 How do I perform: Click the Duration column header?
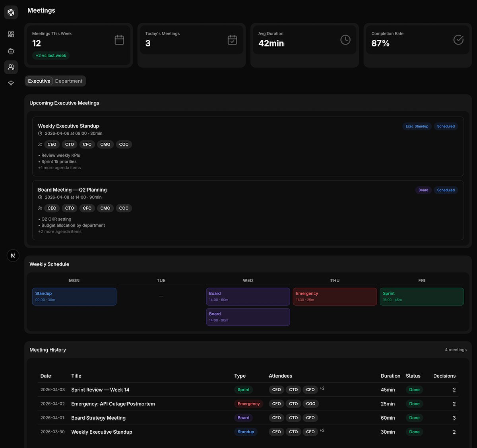click(x=390, y=376)
